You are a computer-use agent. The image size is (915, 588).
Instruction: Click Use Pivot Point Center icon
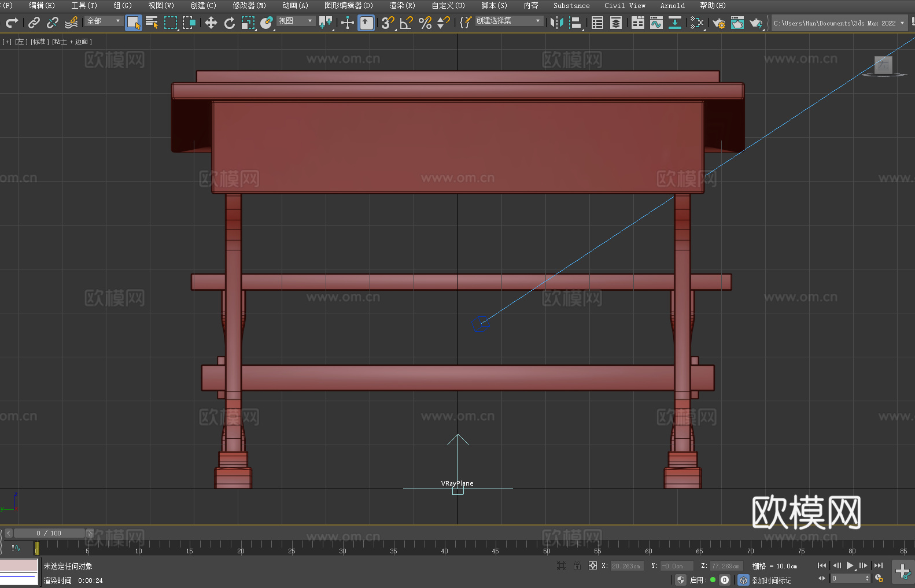tap(326, 23)
